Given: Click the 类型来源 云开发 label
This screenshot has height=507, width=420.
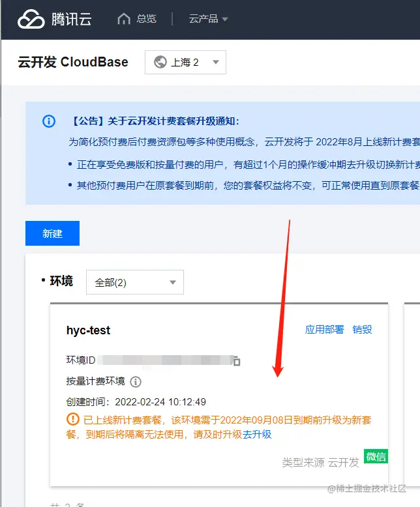Looking at the screenshot, I should (320, 463).
